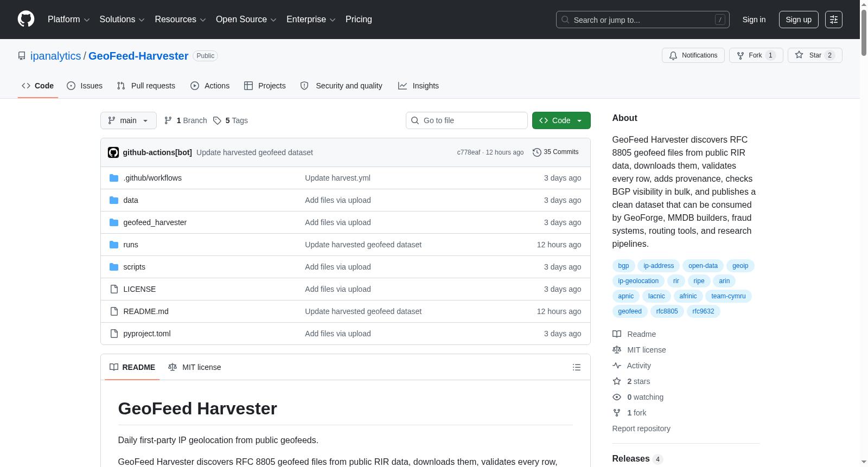Open the README outline list icon

pos(577,367)
